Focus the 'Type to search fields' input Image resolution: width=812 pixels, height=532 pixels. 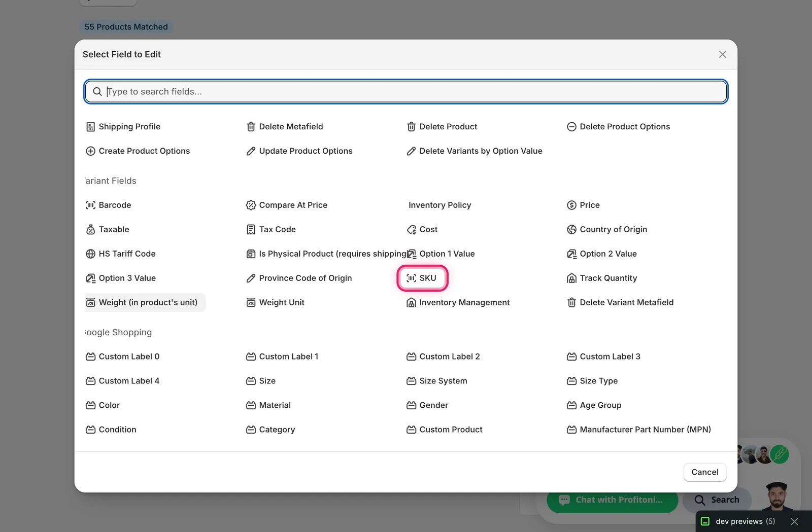[406, 91]
